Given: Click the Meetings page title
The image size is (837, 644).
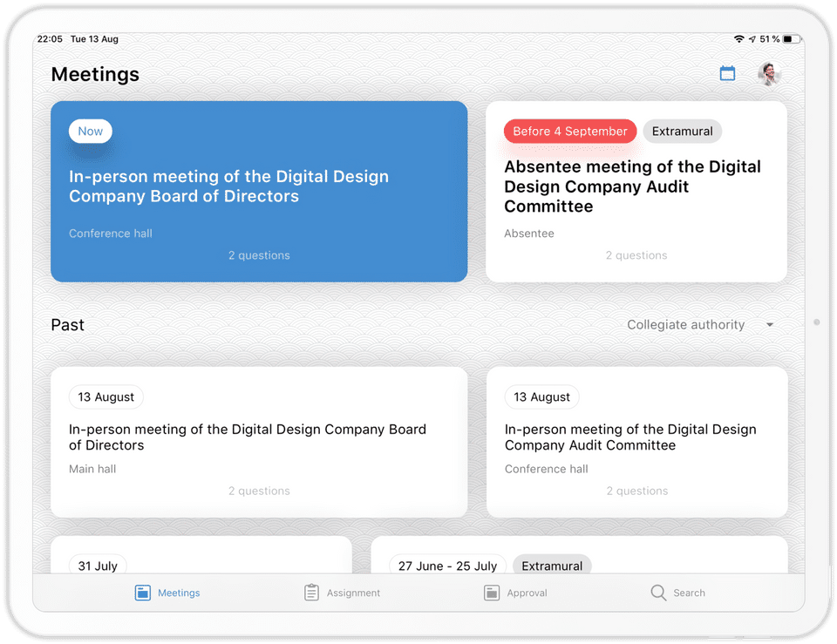Looking at the screenshot, I should pos(95,74).
